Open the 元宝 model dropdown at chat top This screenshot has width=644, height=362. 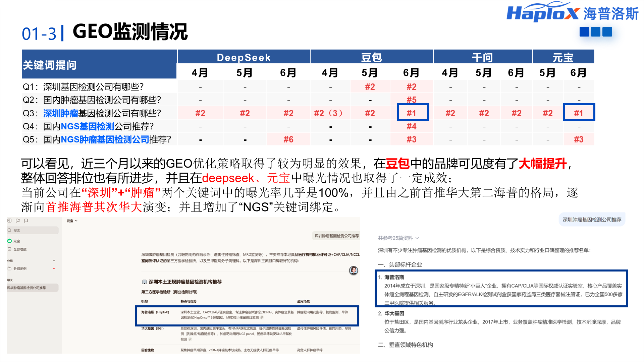72,221
